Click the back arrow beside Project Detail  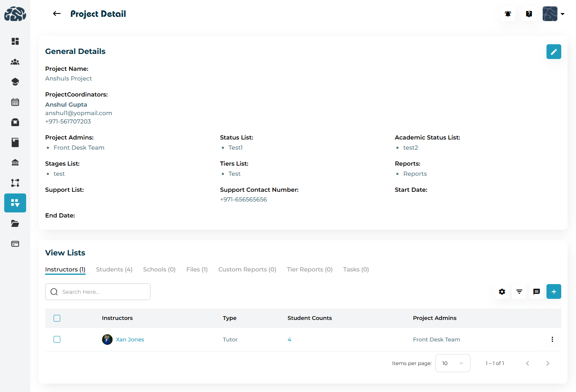pyautogui.click(x=57, y=14)
